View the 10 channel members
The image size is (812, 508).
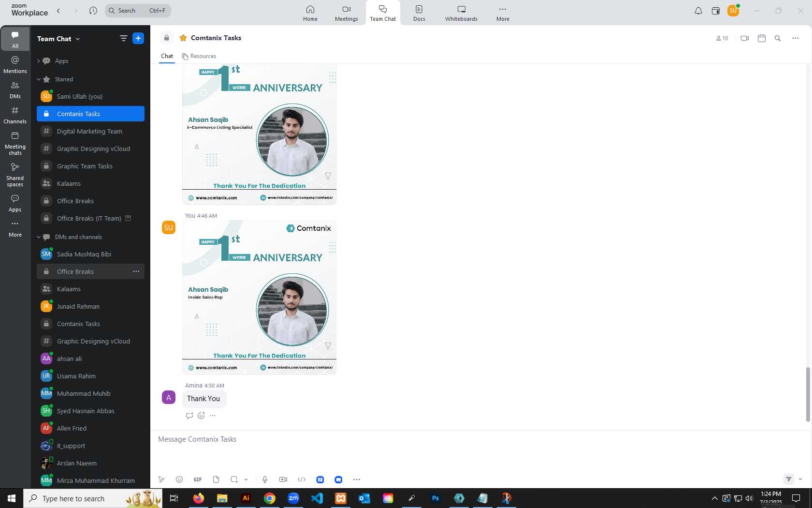pos(722,38)
